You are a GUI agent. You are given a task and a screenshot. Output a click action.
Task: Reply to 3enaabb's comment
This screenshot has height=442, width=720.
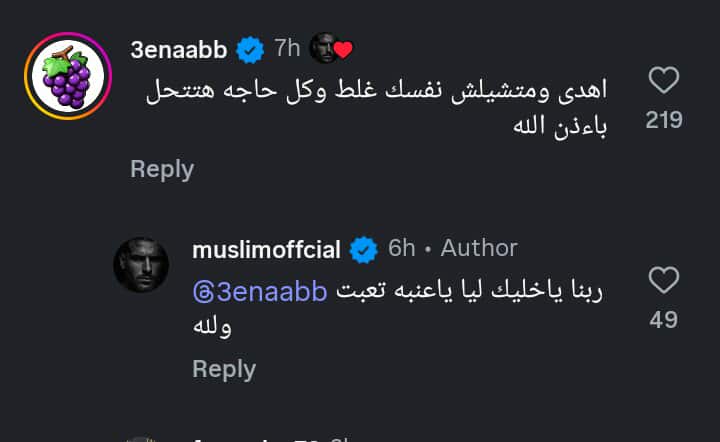point(161,169)
